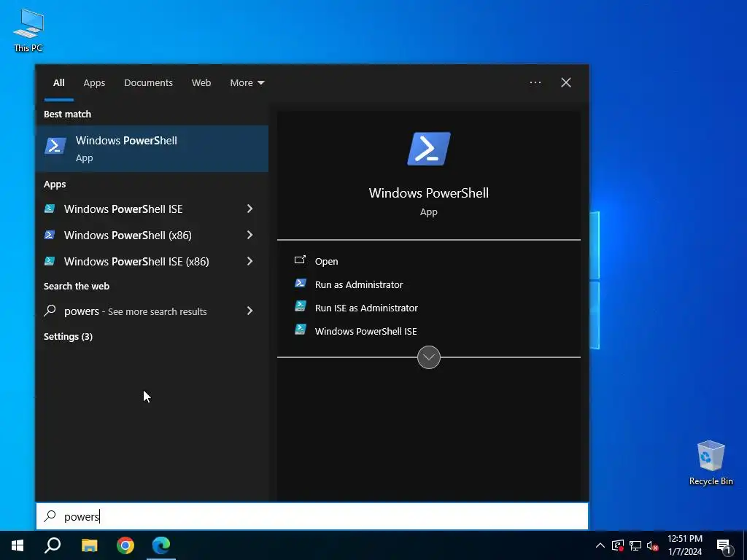
Task: Click the muted volume icon in tray
Action: click(653, 545)
